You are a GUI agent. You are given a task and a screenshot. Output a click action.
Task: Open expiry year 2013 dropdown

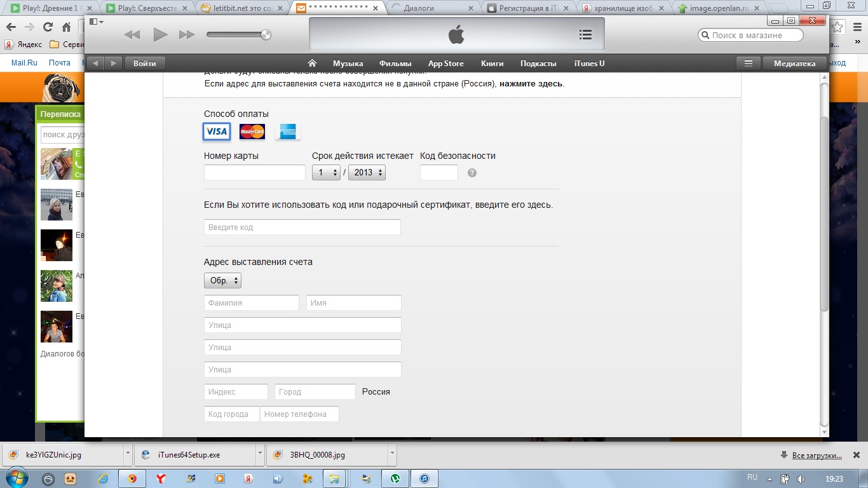pyautogui.click(x=367, y=173)
